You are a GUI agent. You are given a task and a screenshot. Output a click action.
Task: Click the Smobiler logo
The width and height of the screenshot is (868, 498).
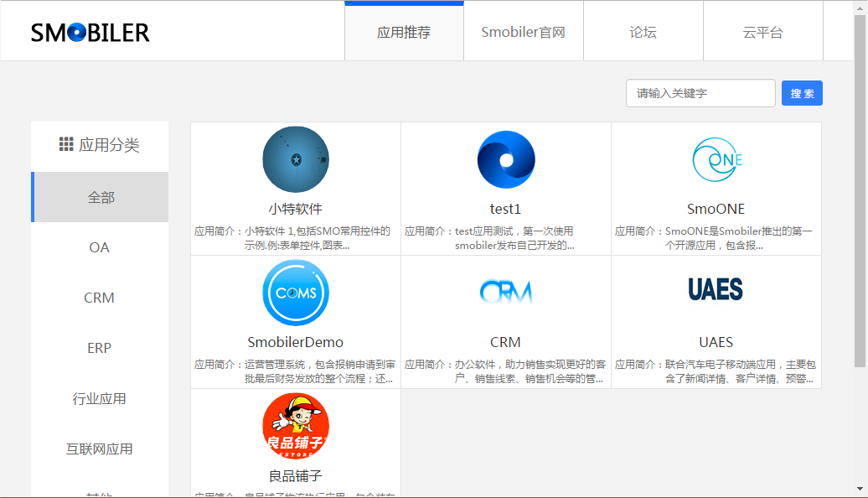tap(90, 33)
